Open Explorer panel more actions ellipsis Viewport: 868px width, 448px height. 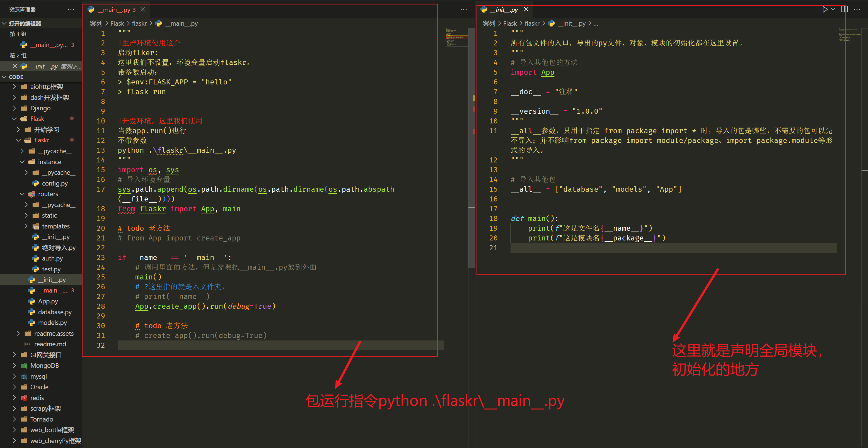71,9
